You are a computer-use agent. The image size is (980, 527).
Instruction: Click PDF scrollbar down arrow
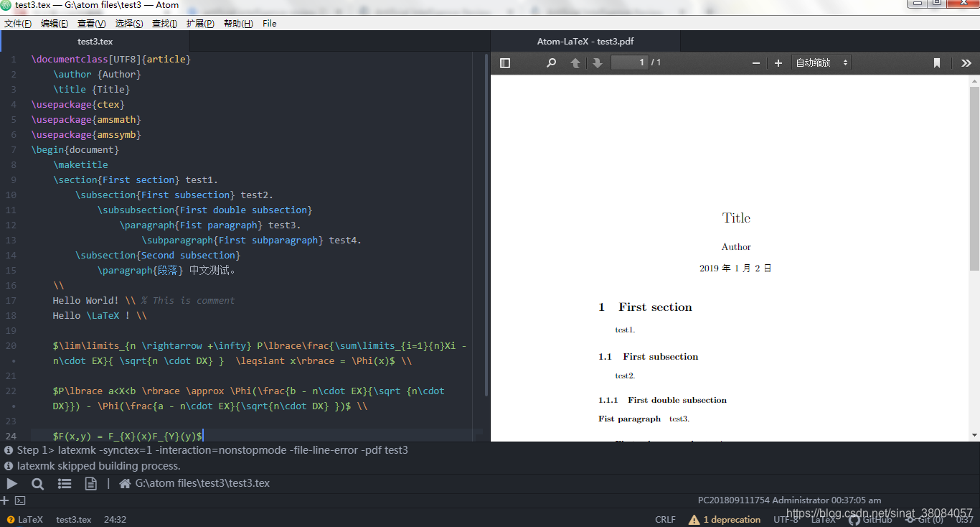tap(974, 435)
